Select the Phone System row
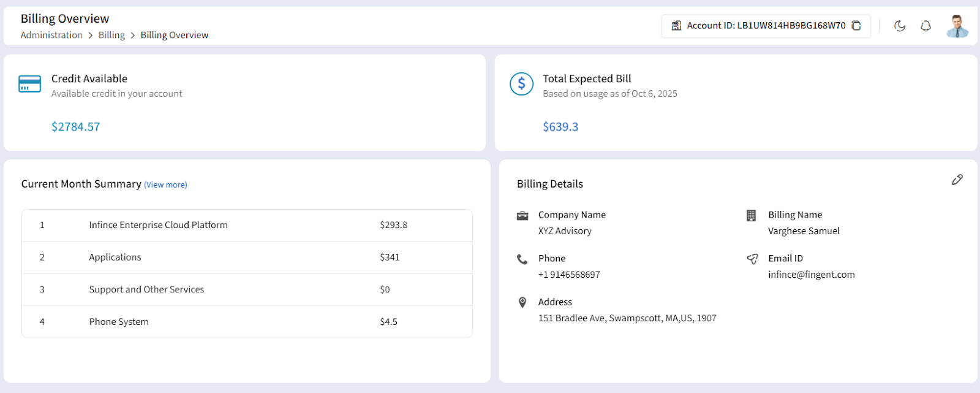This screenshot has width=980, height=393. (119, 322)
